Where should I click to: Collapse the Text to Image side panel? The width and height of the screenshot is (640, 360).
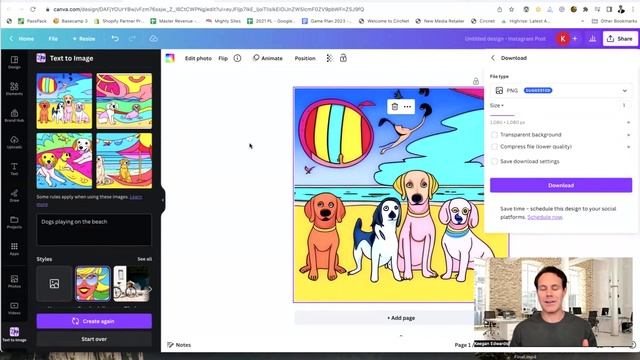pos(163,200)
